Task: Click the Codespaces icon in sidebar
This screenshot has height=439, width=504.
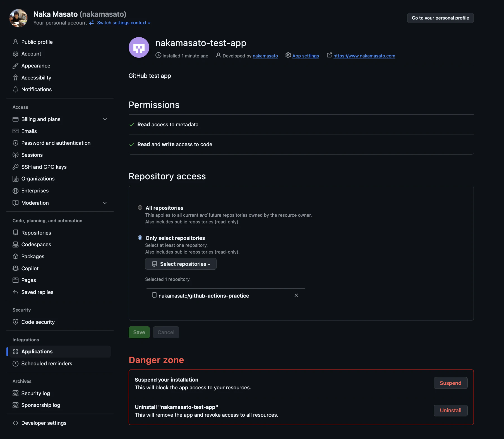Action: coord(16,245)
